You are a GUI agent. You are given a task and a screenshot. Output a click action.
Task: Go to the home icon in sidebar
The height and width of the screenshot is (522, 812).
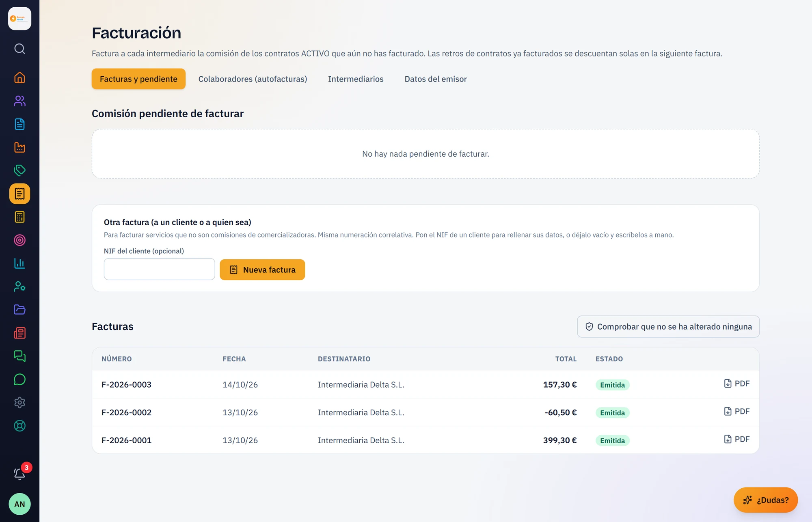coord(19,78)
